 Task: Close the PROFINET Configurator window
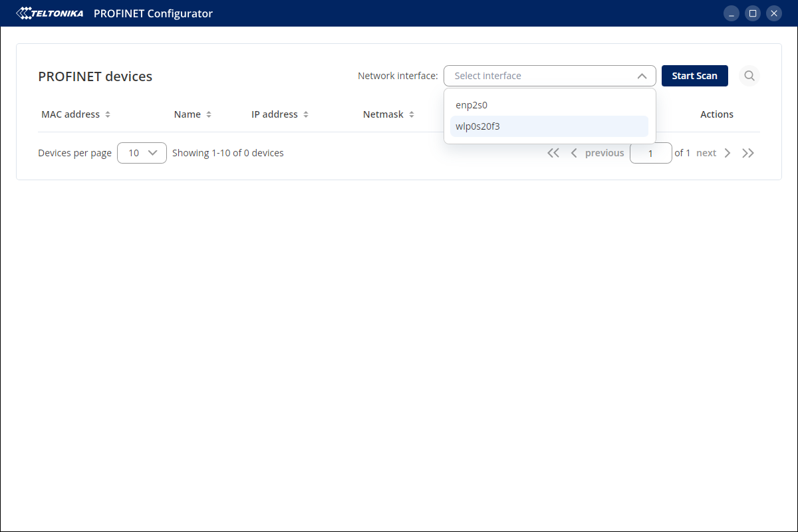click(x=773, y=13)
